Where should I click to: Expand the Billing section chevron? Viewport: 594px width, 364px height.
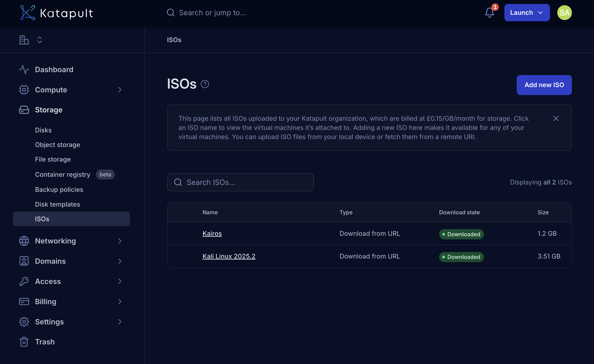point(120,301)
